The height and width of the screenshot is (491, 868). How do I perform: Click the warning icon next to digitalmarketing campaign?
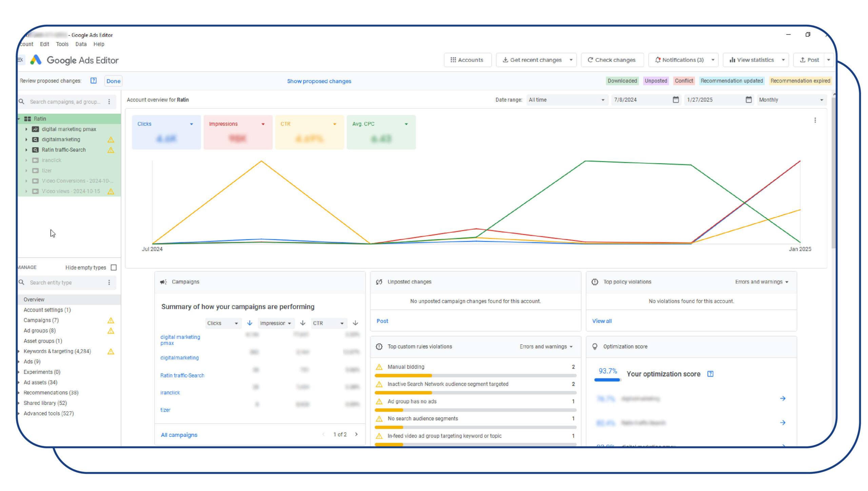tap(111, 140)
